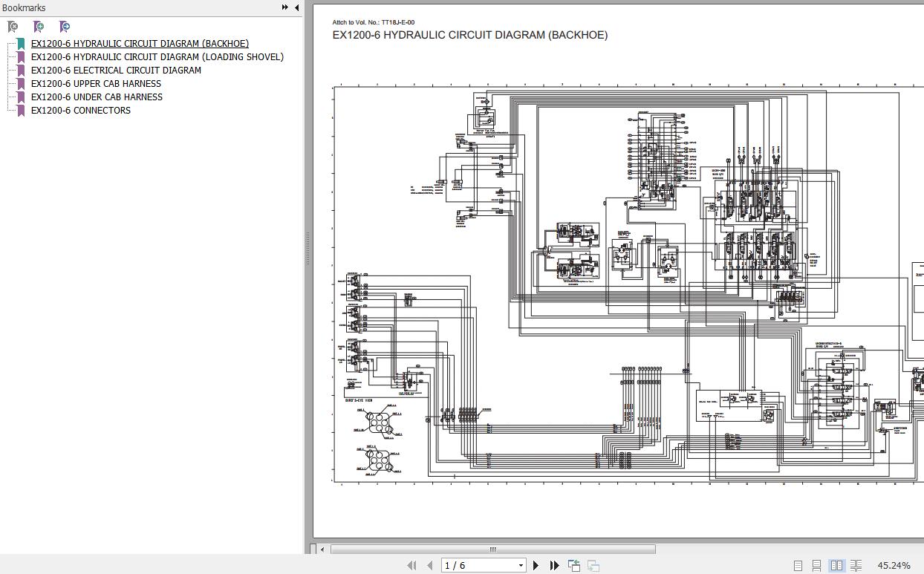Viewport: 924px width, 574px height.
Task: Switch to continuous page layout
Action: tap(816, 565)
